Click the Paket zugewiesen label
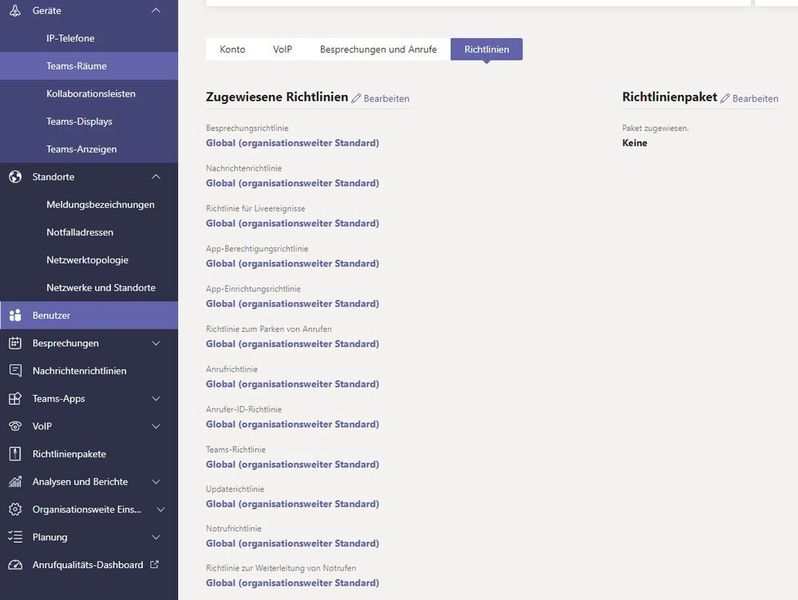 tap(655, 128)
